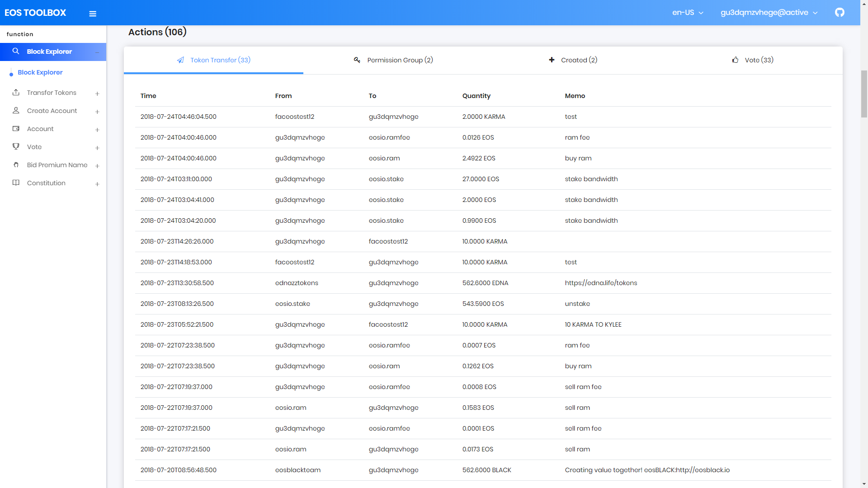The height and width of the screenshot is (488, 868).
Task: Click the Vote trophy icon
Action: 16,147
